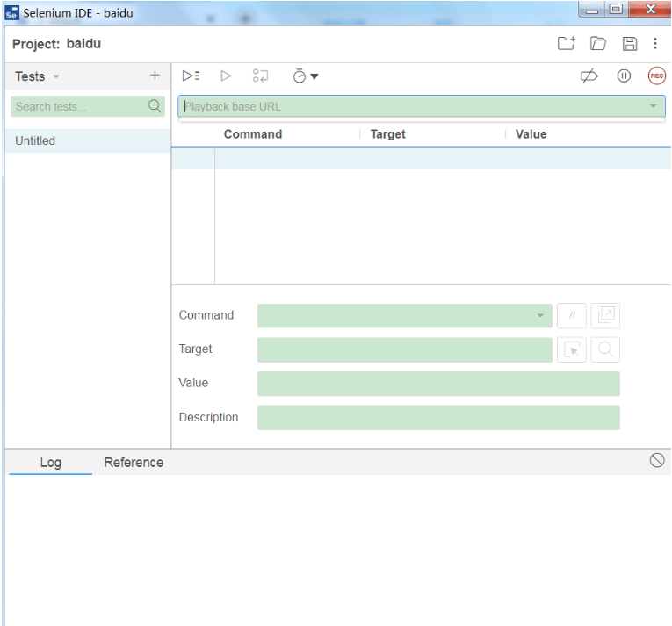Run the current test
This screenshot has height=626, width=672.
pyautogui.click(x=226, y=76)
